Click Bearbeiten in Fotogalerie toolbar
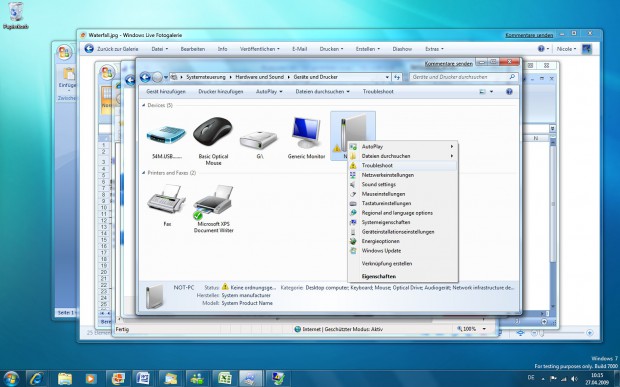Image resolution: width=620 pixels, height=387 pixels. tap(193, 49)
